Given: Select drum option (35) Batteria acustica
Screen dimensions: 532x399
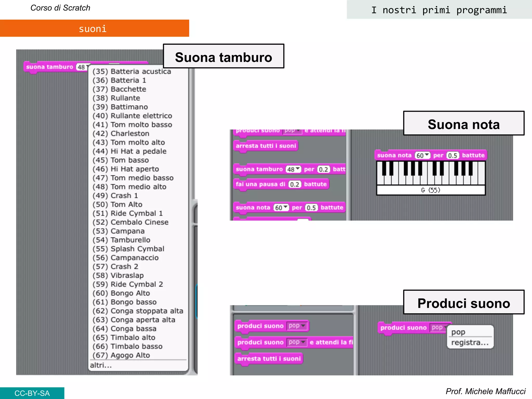Looking at the screenshot, I should click(132, 71).
